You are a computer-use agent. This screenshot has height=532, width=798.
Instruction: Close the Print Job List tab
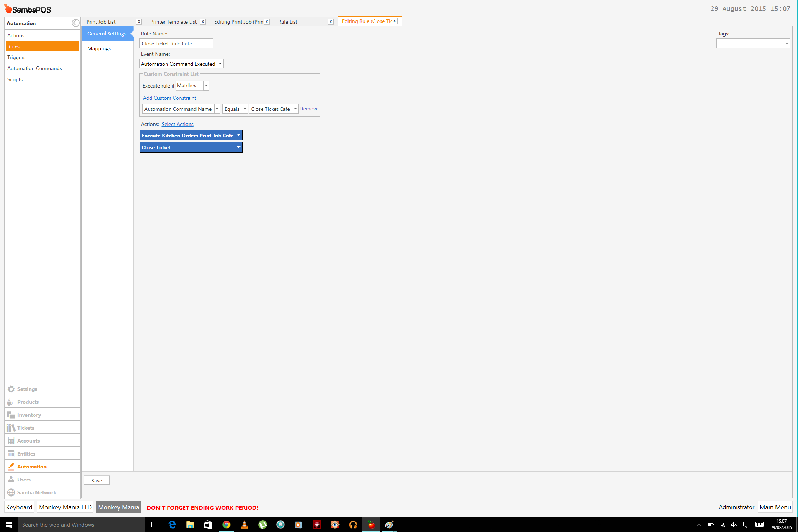click(x=139, y=22)
